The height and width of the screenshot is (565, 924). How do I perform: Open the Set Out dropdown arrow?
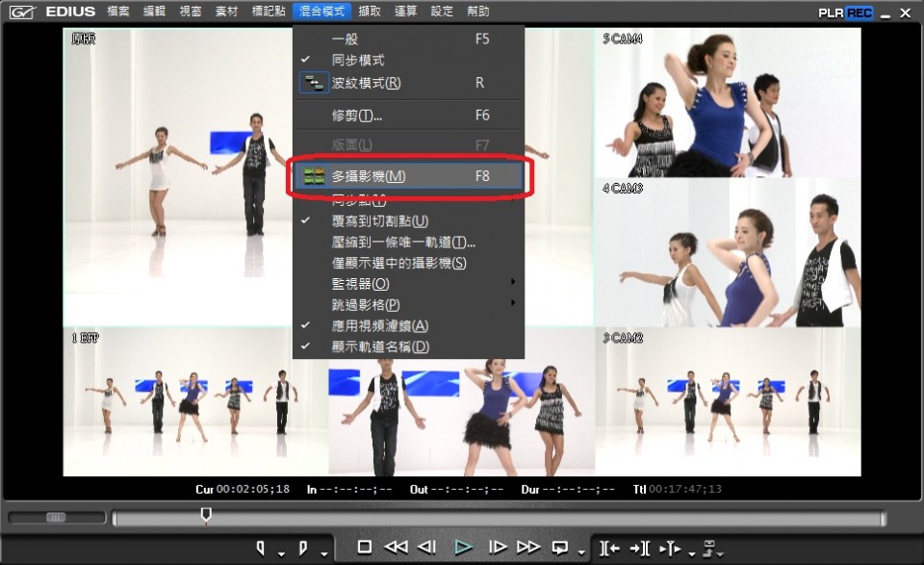(324, 553)
